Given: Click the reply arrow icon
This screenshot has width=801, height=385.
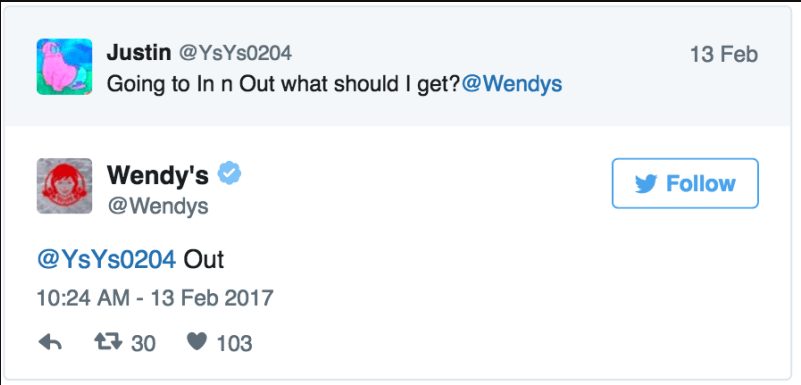Looking at the screenshot, I should point(50,343).
